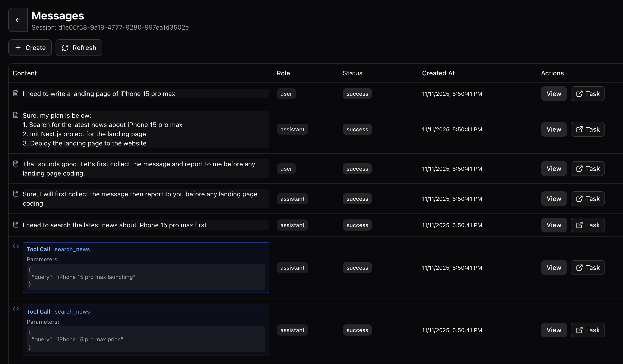Click the back arrow icon next to Messages

[x=18, y=20]
